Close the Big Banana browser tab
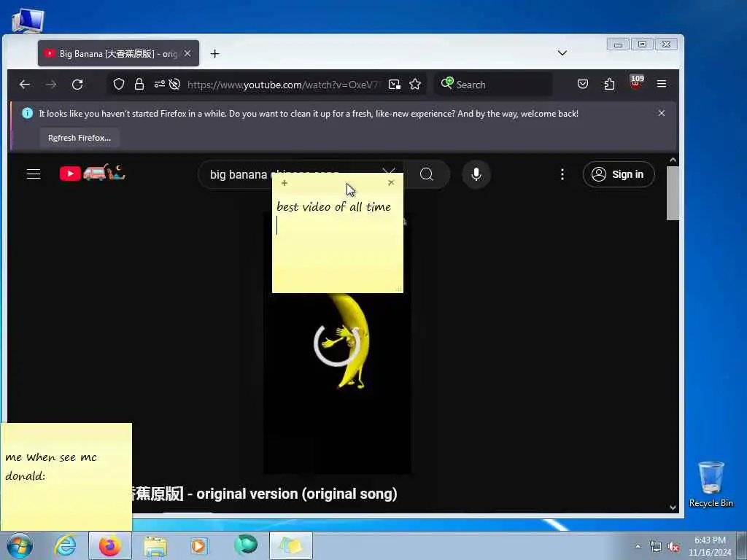The image size is (747, 560). point(187,53)
